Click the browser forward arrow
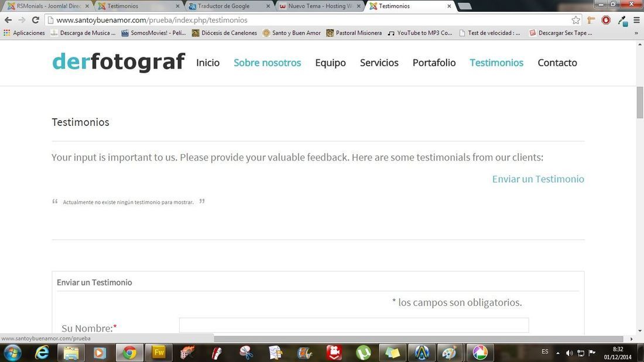 pos(22,20)
